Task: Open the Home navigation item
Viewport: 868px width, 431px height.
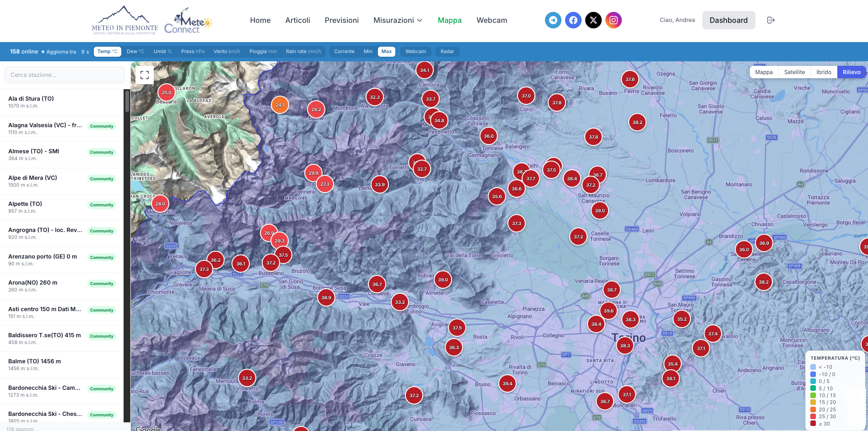Action: (260, 20)
